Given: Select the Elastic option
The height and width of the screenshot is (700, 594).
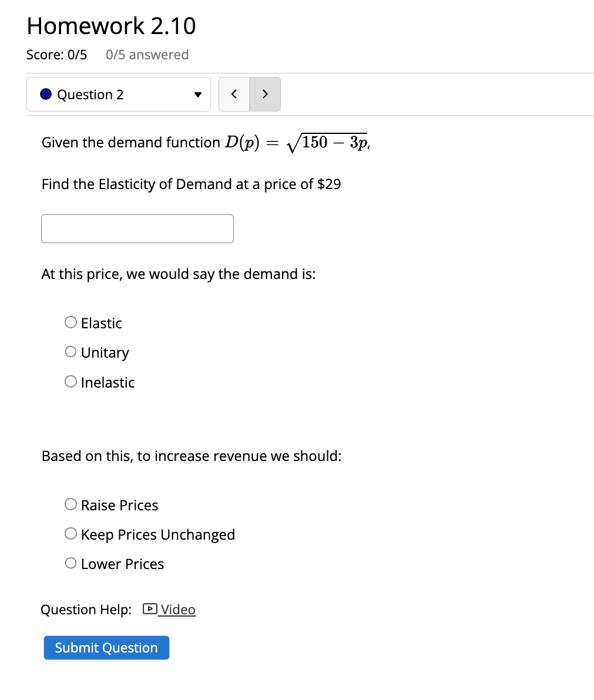Looking at the screenshot, I should click(x=71, y=322).
